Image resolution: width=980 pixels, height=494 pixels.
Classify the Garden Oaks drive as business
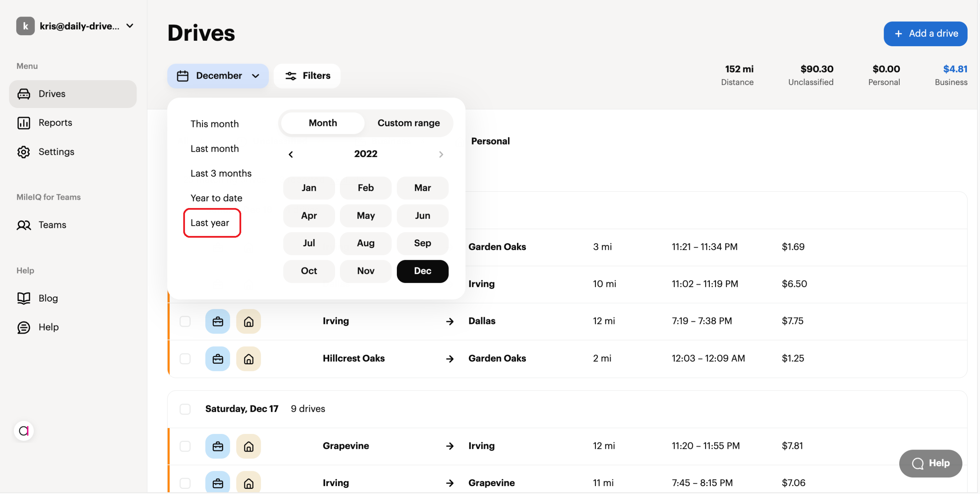coord(217,246)
